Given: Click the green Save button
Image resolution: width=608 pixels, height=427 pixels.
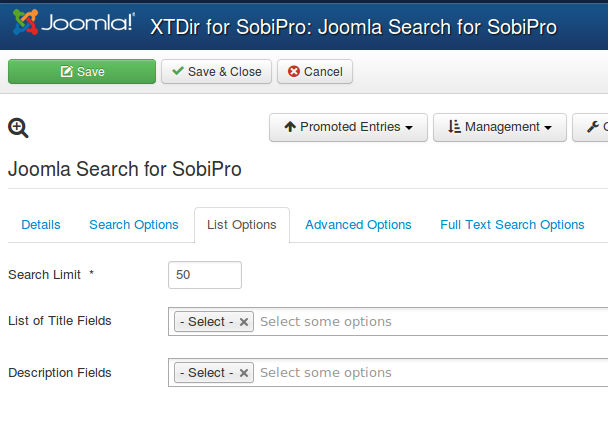Looking at the screenshot, I should pos(82,71).
